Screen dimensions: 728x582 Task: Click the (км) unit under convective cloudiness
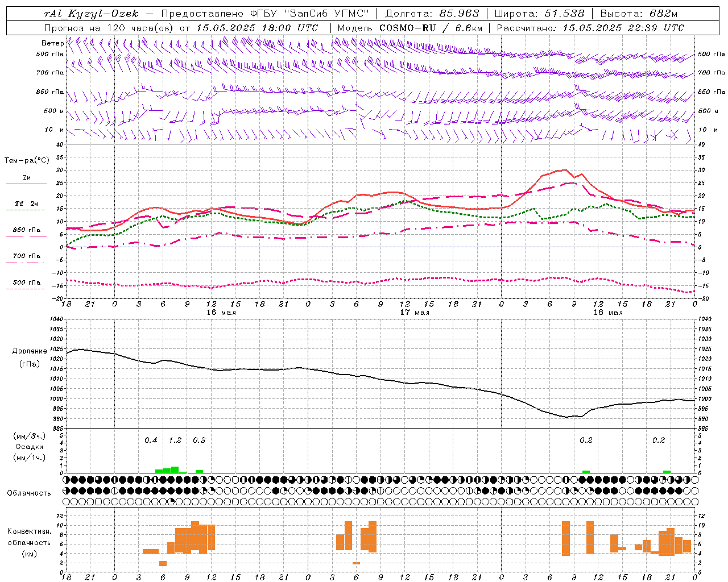[30, 554]
